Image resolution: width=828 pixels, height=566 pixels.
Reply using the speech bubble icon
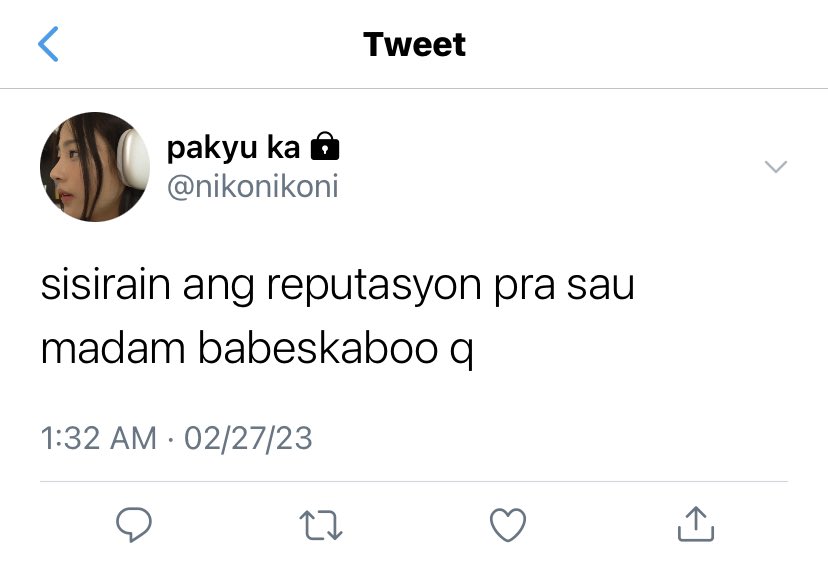134,524
